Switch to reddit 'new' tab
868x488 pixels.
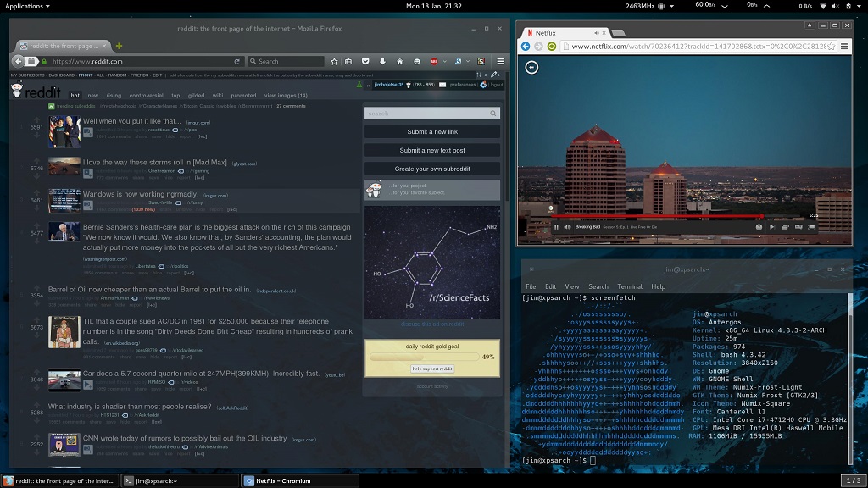point(92,96)
